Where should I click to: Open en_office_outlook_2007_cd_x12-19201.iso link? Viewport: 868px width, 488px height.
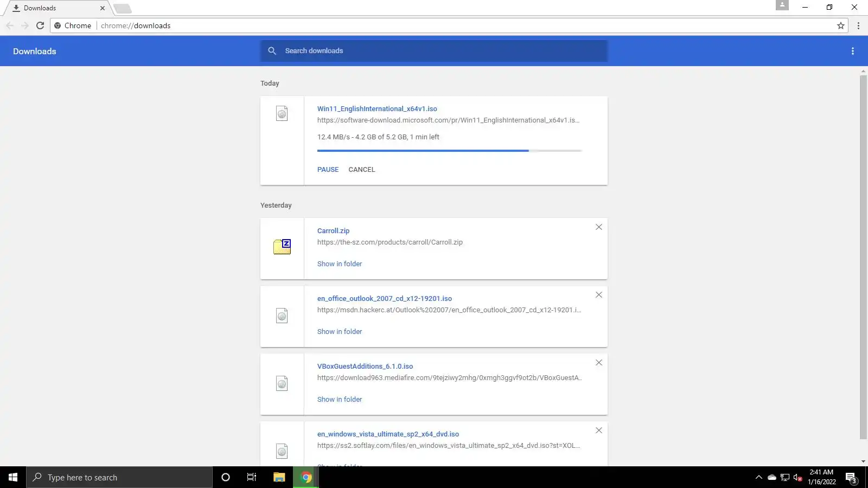[385, 299]
